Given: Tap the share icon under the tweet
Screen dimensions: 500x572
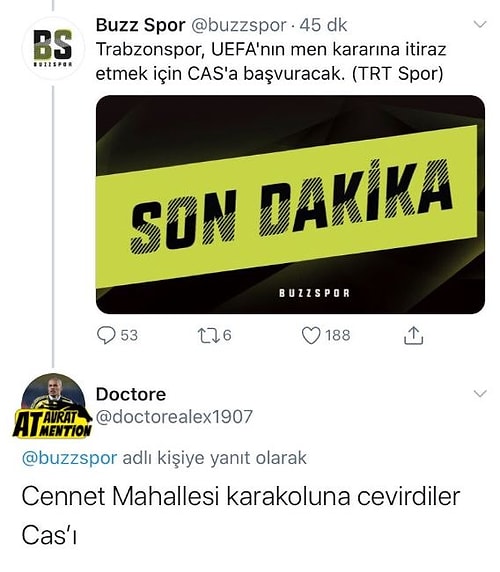Looking at the screenshot, I should 413,336.
